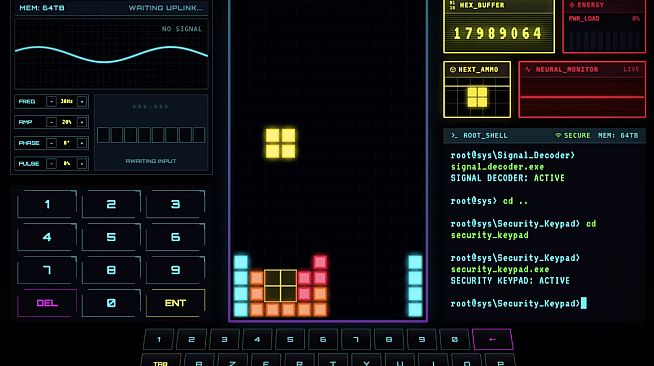Click the MEM: 64TB text in top-left panel

[42, 8]
